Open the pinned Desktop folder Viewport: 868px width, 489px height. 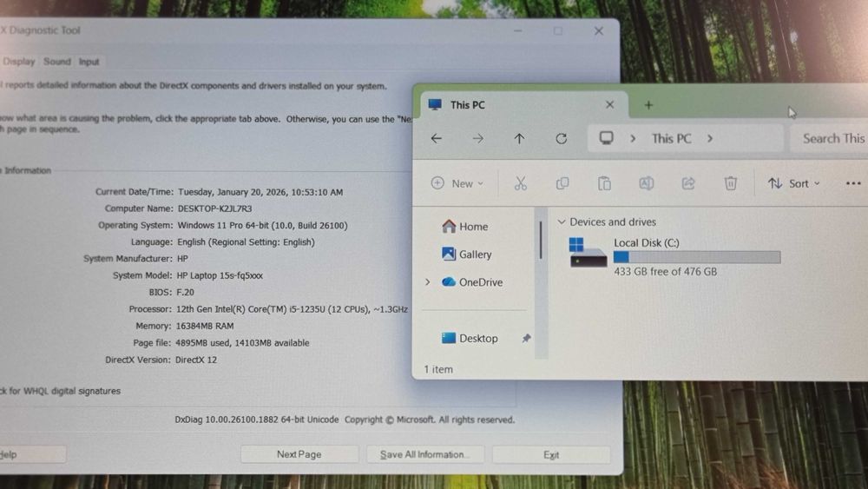click(470, 339)
